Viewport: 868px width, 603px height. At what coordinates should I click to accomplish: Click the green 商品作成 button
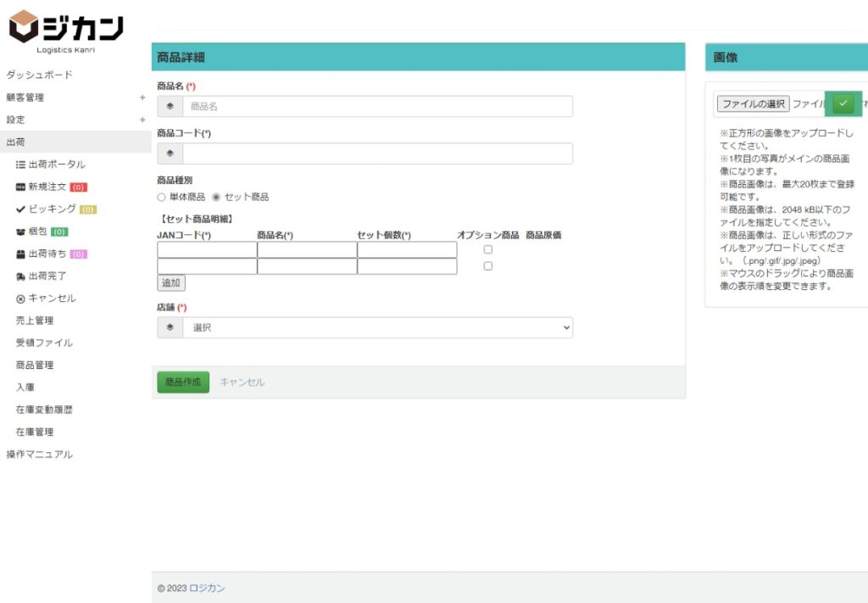pyautogui.click(x=183, y=382)
